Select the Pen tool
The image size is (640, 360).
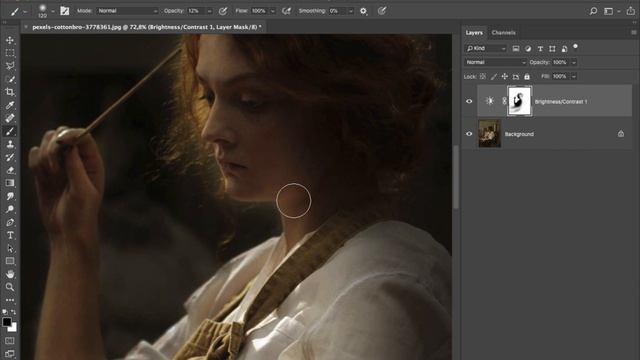10,222
